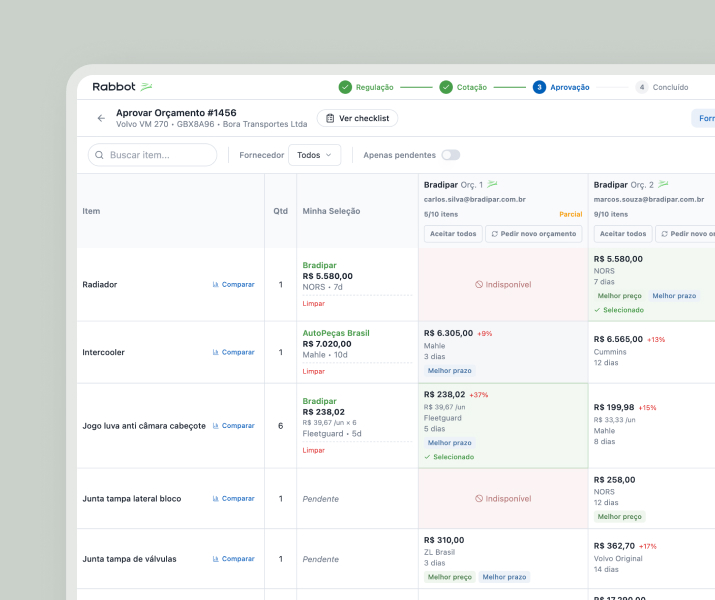Click the Item column header
The height and width of the screenshot is (600, 715).
pyautogui.click(x=91, y=211)
